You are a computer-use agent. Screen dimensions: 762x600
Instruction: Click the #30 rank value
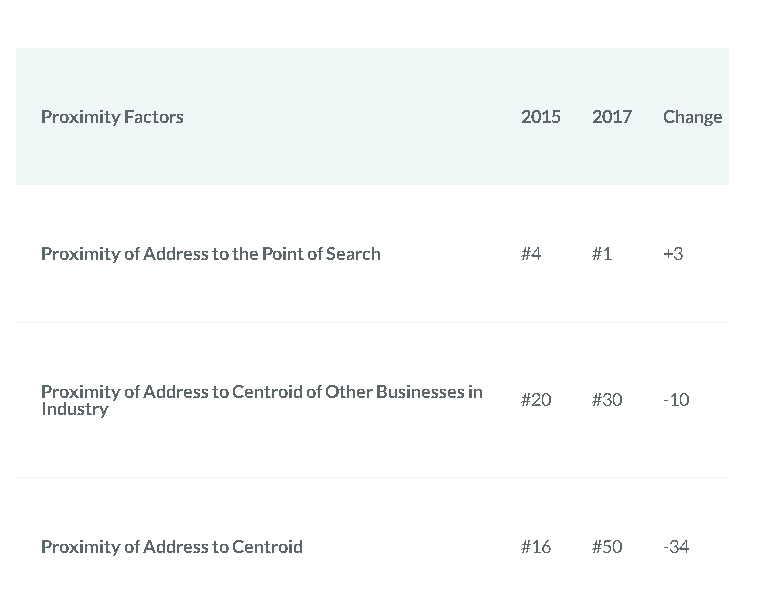click(606, 400)
